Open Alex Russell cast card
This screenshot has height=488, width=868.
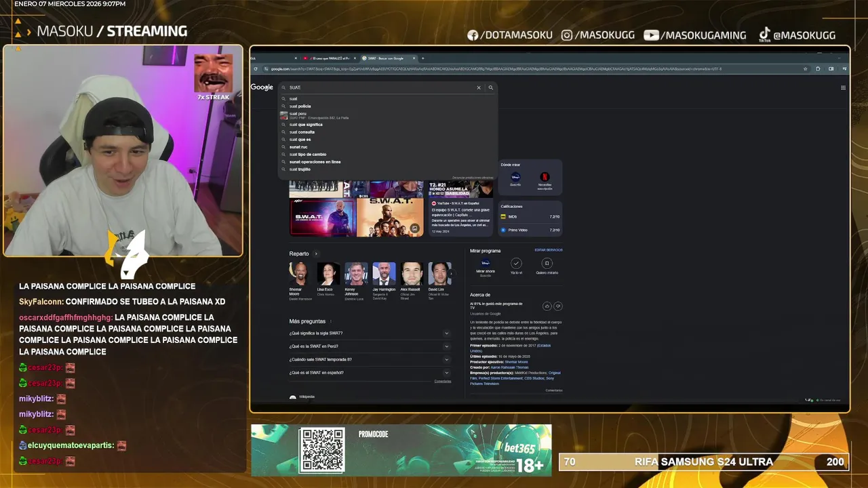412,281
